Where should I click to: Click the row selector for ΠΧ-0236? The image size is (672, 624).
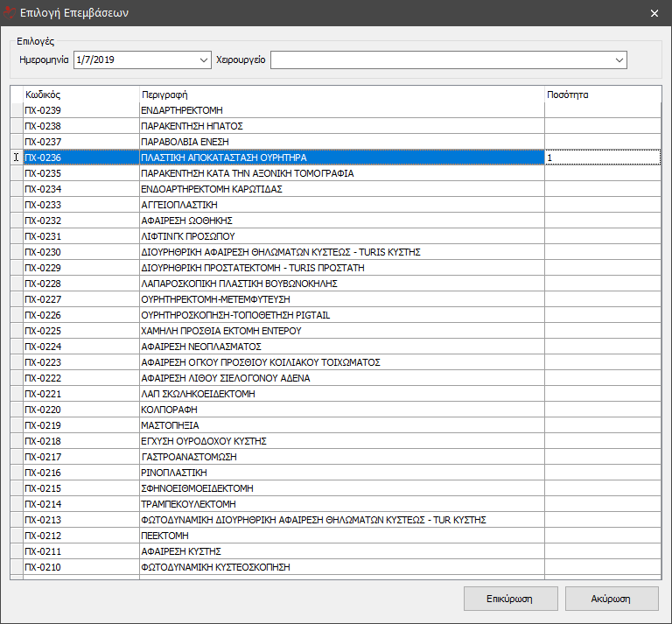click(17, 158)
